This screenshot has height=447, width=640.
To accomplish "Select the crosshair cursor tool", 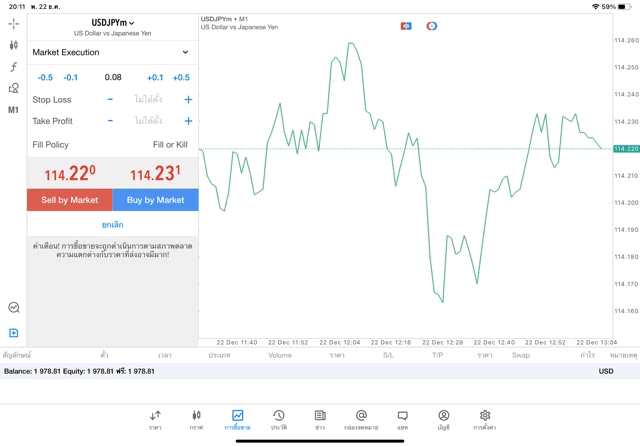I will [13, 24].
